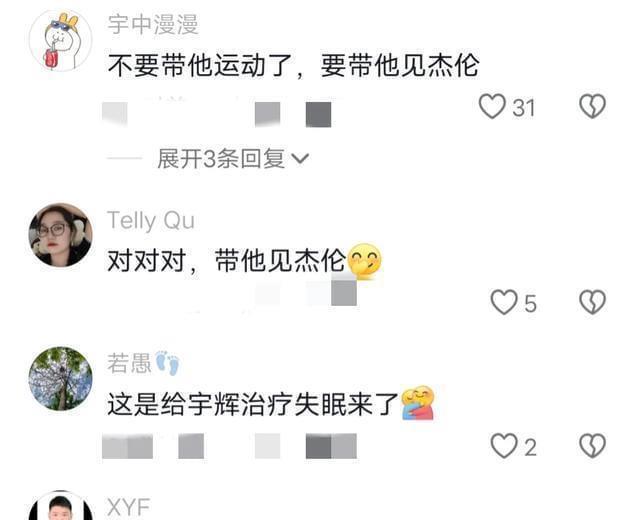640x520 pixels.
Task: Like Telly Qu's comment
Action: [504, 302]
